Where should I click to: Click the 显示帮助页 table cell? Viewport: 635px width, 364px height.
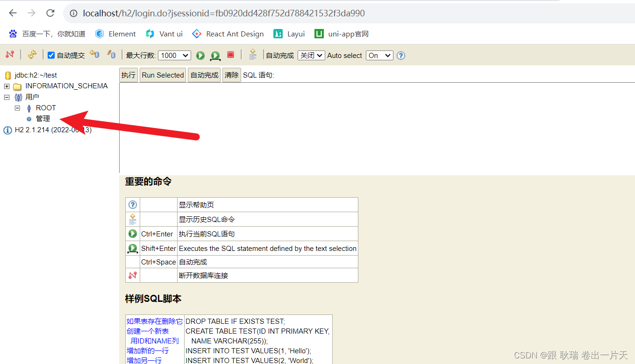(x=268, y=205)
